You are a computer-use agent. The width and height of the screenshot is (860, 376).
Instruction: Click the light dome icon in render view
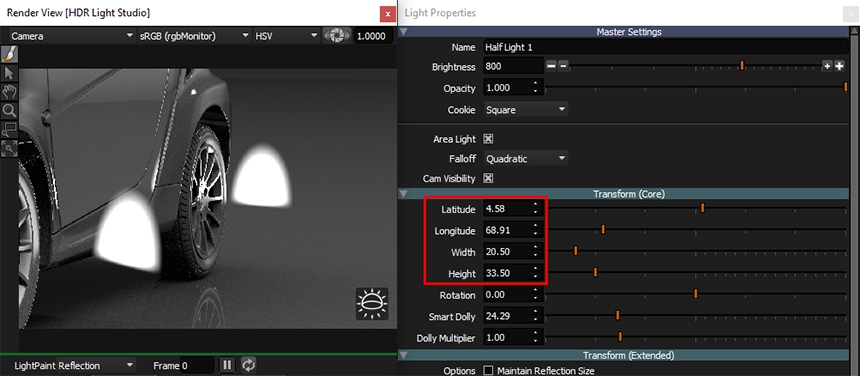pyautogui.click(x=372, y=303)
